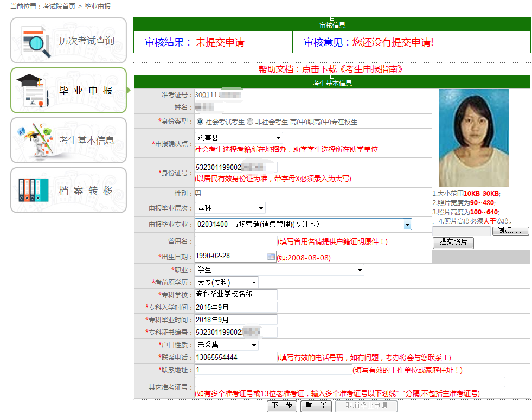
Task: Open 历次考试查询 menu item
Action: point(86,41)
